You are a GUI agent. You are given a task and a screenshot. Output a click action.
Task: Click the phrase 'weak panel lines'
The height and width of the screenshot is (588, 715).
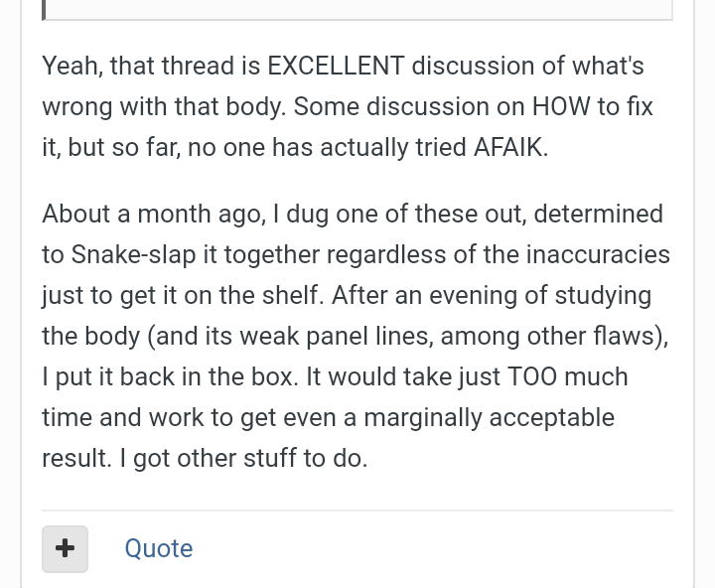pyautogui.click(x=336, y=336)
